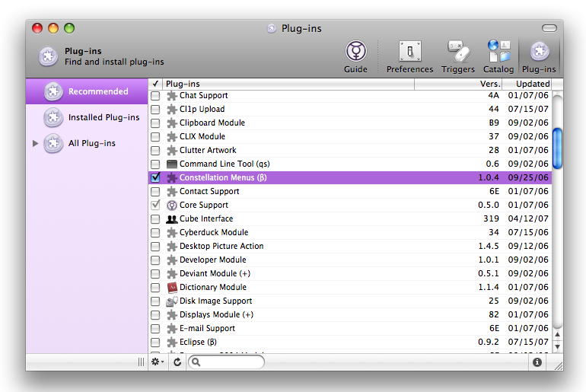Open the gear action menu dropdown
Viewport: 586px width, 392px height.
(x=158, y=362)
